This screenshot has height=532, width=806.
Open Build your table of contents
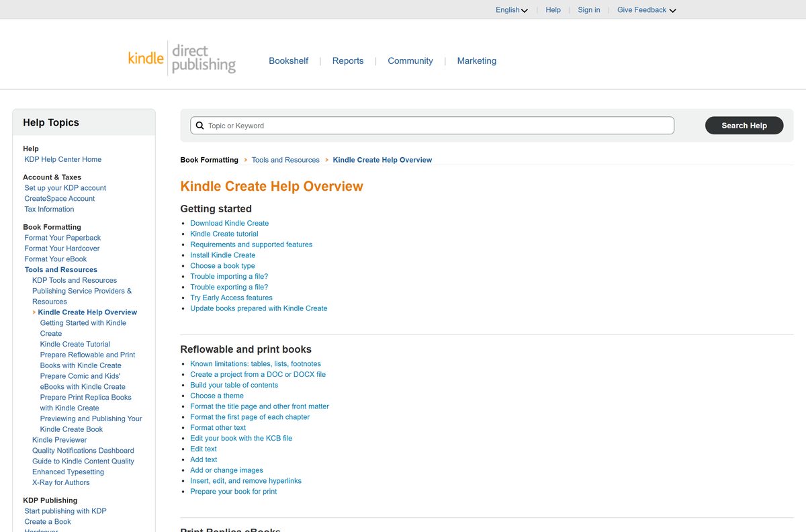[x=234, y=386]
